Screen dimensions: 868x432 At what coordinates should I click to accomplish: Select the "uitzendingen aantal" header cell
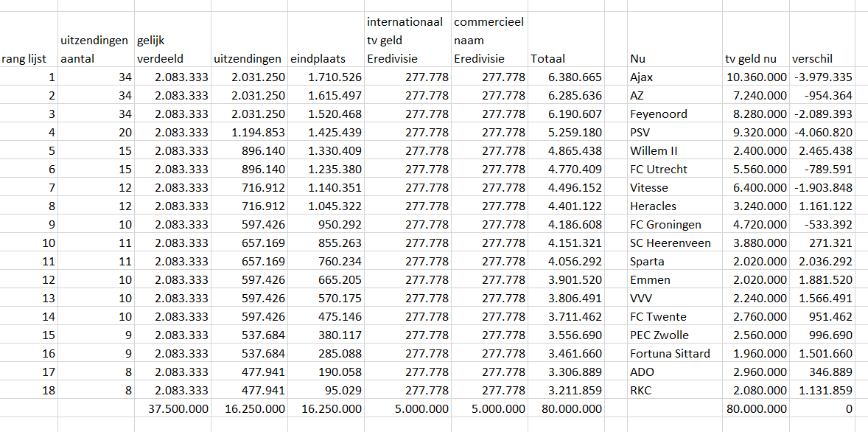96,40
